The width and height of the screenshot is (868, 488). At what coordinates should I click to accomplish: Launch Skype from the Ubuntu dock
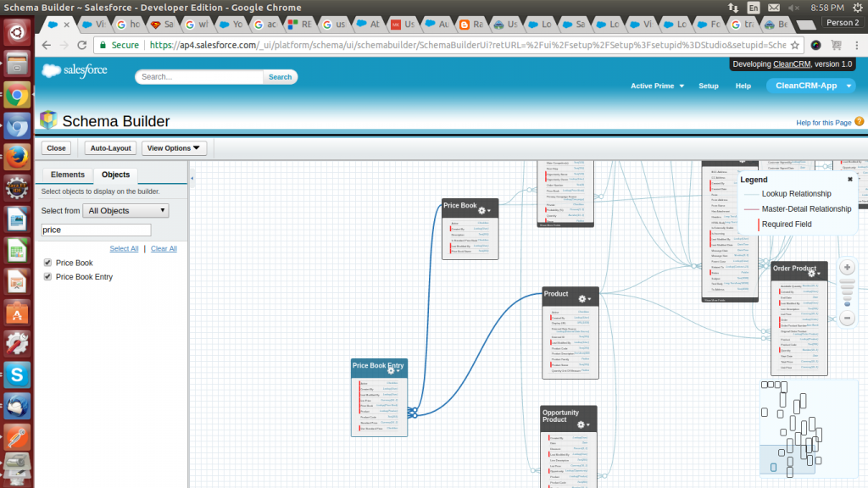[x=17, y=373]
